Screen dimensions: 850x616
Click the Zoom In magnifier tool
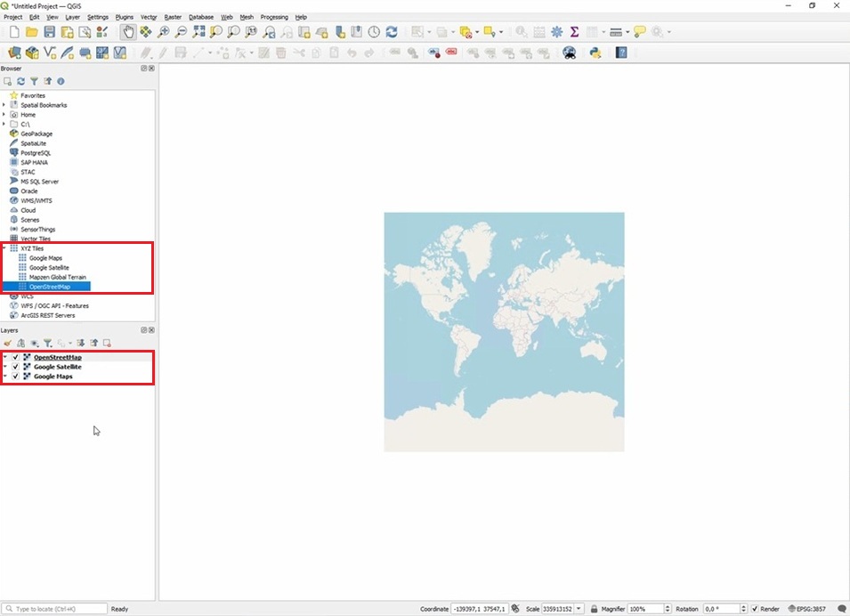point(164,32)
